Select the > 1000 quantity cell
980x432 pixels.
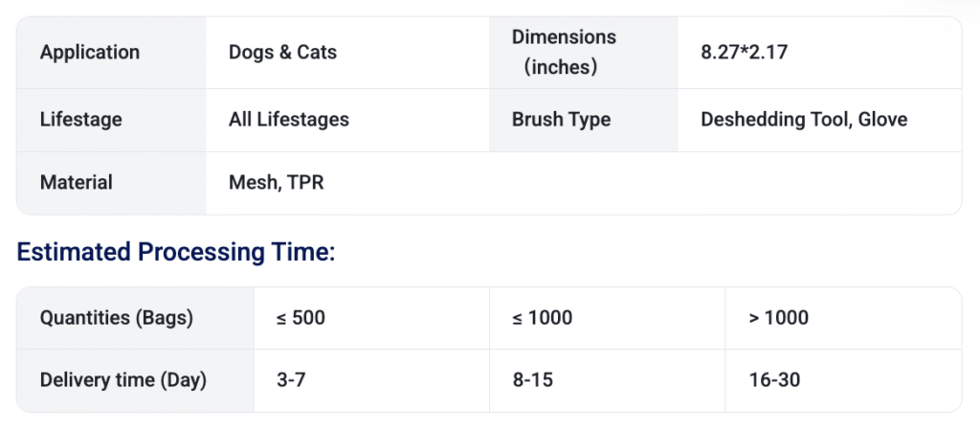pyautogui.click(x=779, y=317)
